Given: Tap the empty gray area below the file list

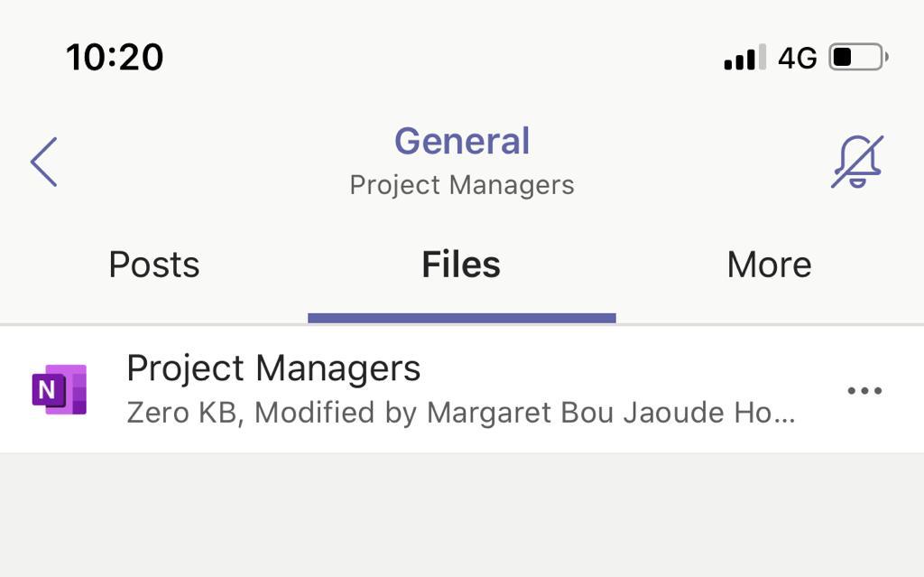Looking at the screenshot, I should [x=462, y=515].
